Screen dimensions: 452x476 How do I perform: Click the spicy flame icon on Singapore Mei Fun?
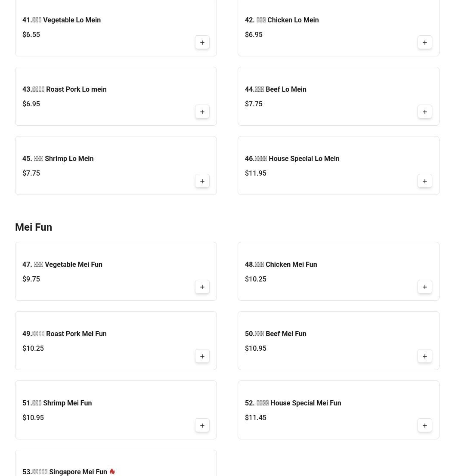(112, 471)
